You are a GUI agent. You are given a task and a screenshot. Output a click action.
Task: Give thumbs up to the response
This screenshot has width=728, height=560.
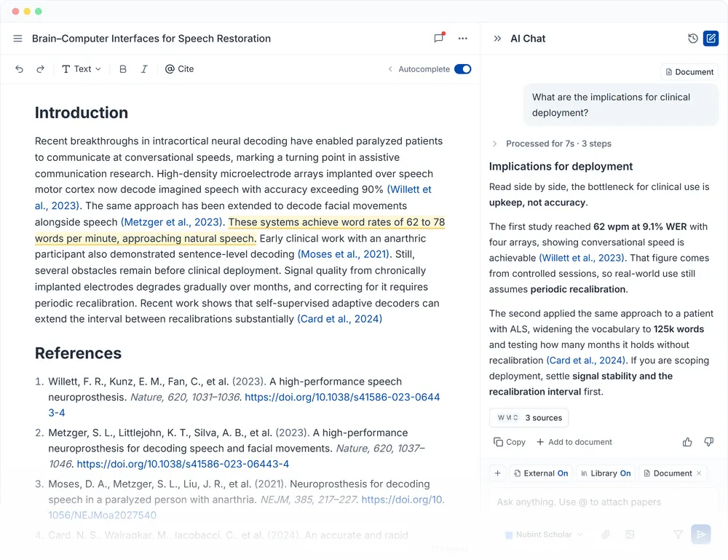[687, 442]
